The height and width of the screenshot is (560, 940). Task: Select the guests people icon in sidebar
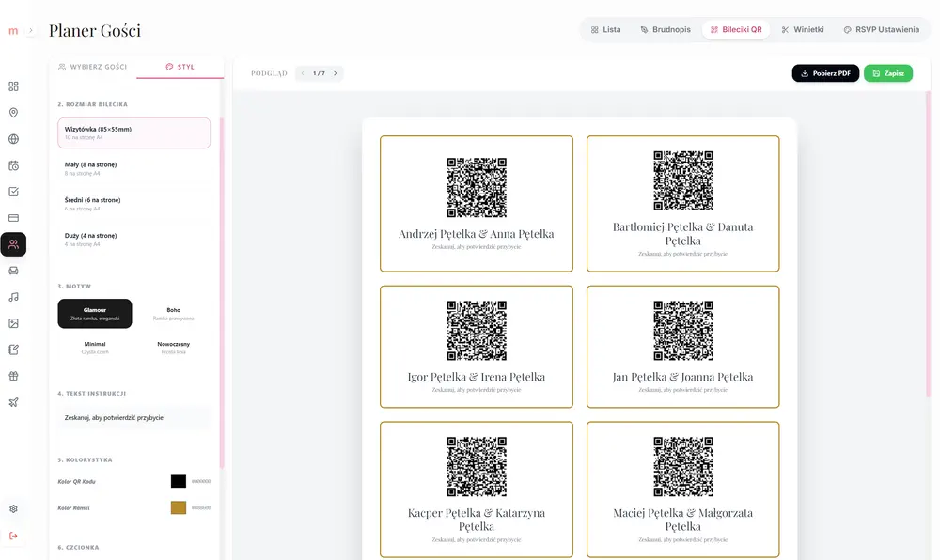coord(13,244)
